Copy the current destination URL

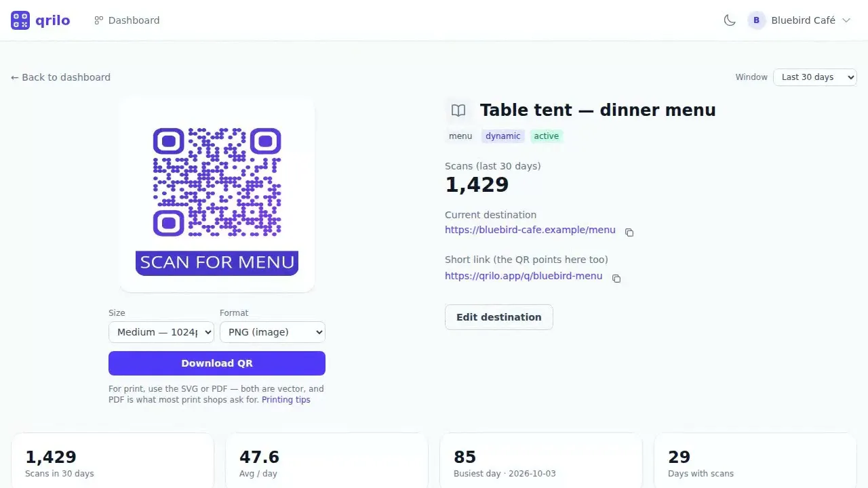629,232
